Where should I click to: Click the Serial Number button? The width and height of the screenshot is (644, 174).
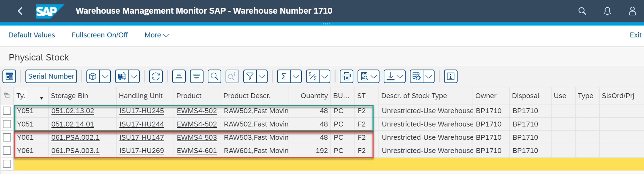(x=51, y=76)
